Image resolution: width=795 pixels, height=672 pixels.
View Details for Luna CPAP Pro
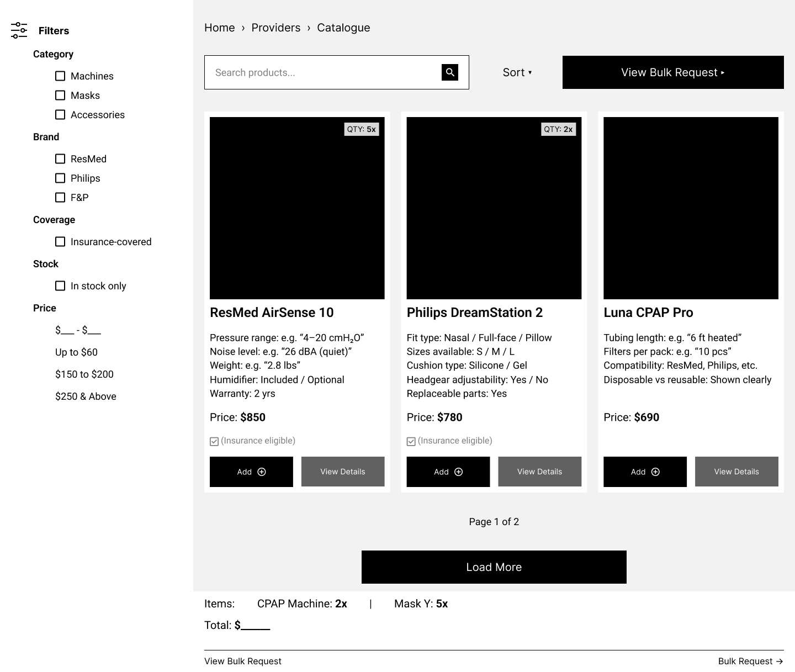pyautogui.click(x=736, y=472)
